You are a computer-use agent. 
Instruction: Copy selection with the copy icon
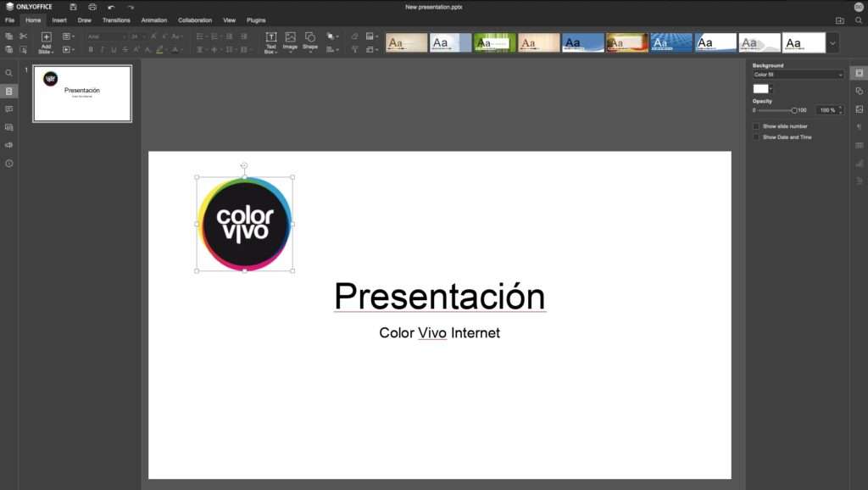point(8,36)
